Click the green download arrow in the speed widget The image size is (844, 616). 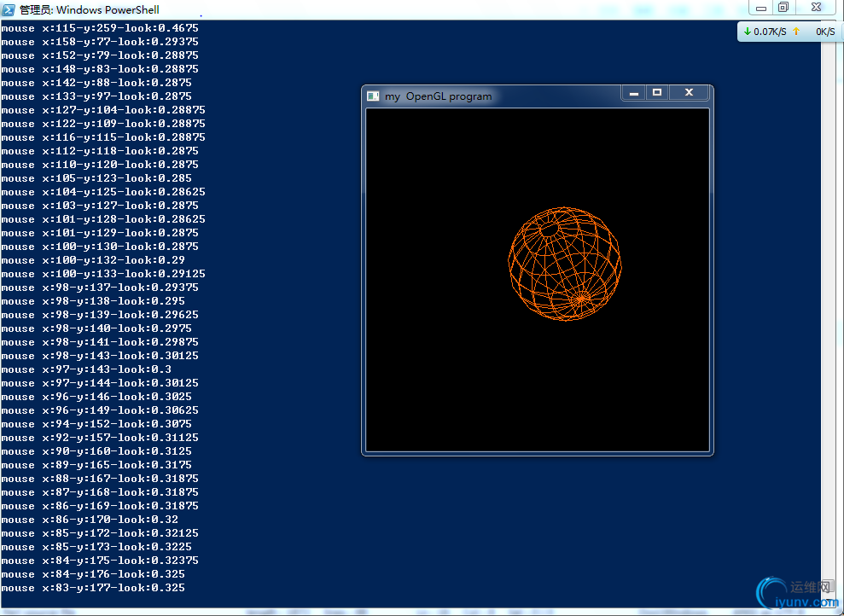pos(747,32)
